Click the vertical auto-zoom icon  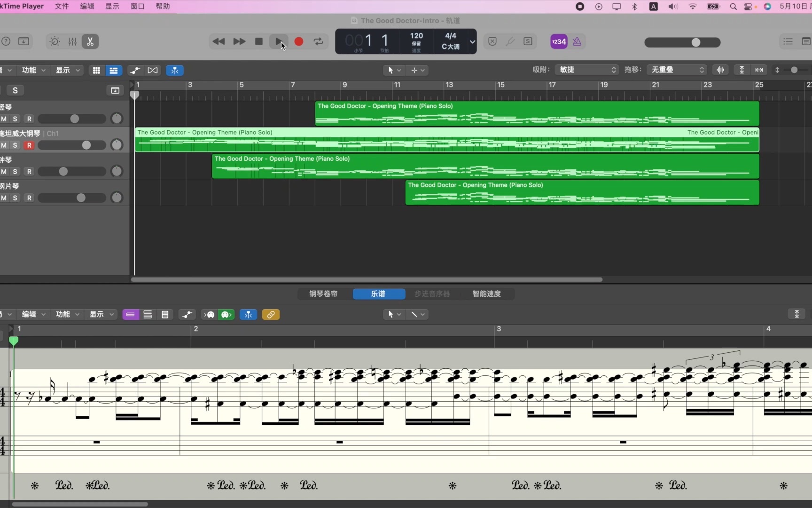pyautogui.click(x=742, y=70)
